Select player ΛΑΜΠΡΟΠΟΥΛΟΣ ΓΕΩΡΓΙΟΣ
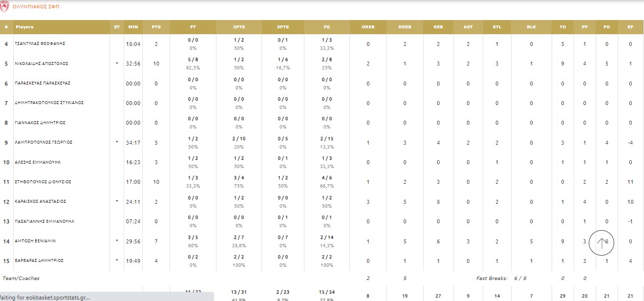This screenshot has height=301, width=644. click(x=43, y=142)
